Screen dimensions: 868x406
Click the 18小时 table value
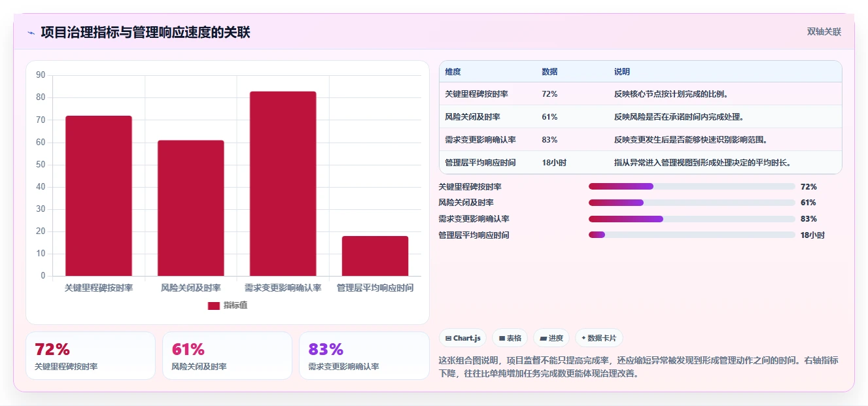pyautogui.click(x=554, y=163)
